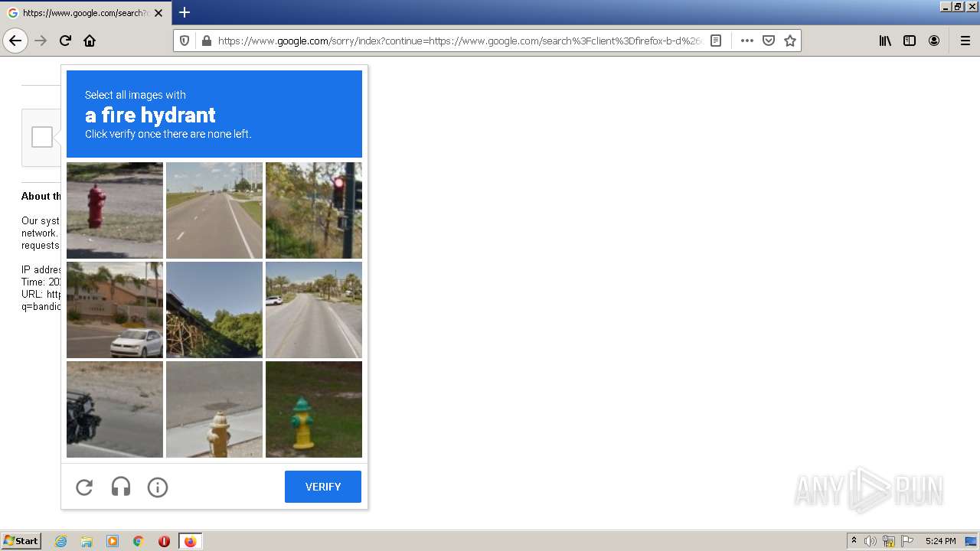Screen dimensions: 980x551
Task: Click the forward navigation arrow
Action: pyautogui.click(x=41, y=41)
